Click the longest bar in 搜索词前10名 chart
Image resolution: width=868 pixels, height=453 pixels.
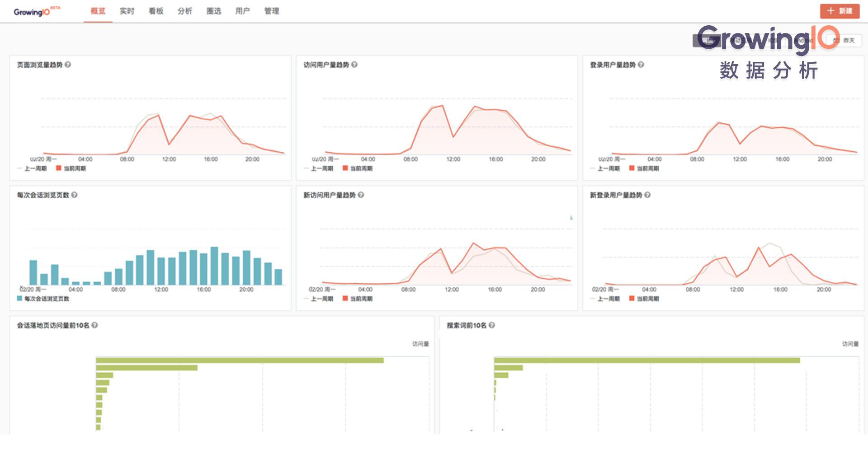[x=646, y=360]
